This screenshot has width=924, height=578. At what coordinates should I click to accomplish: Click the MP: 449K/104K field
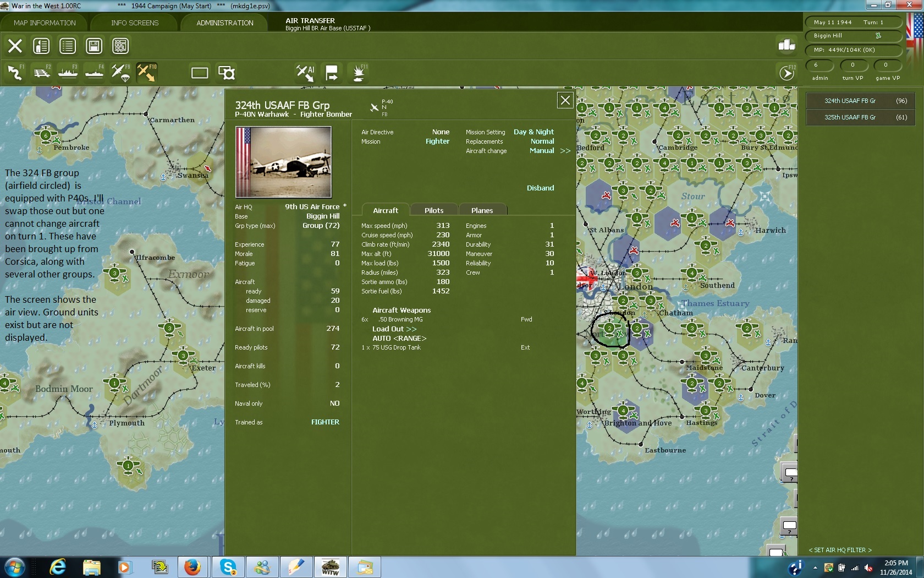(853, 50)
